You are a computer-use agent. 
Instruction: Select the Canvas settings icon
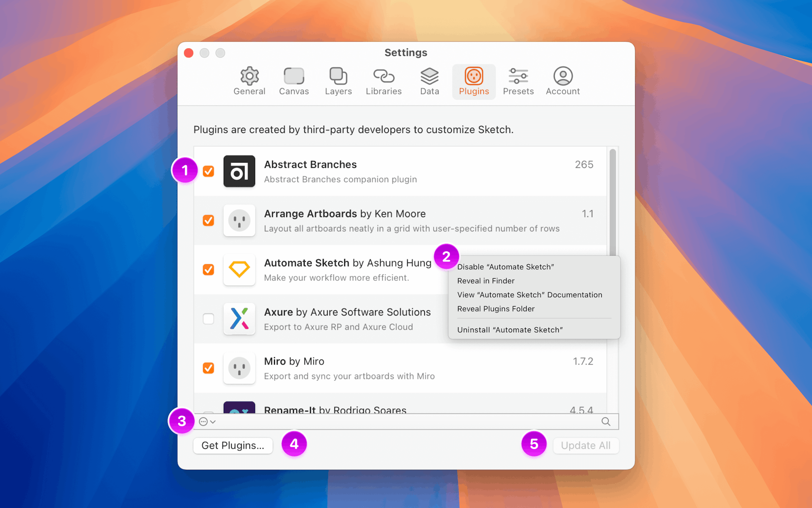(x=294, y=80)
